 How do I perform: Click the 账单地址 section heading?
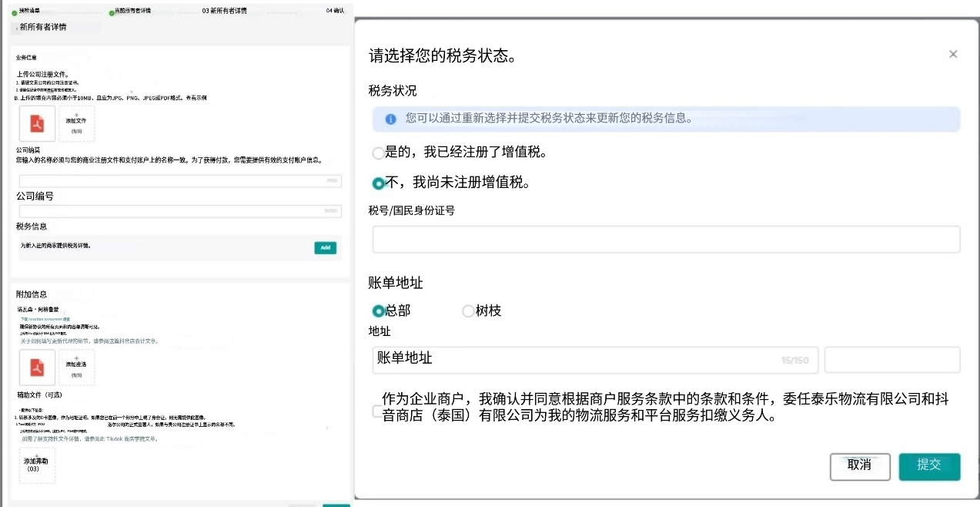[x=396, y=283]
